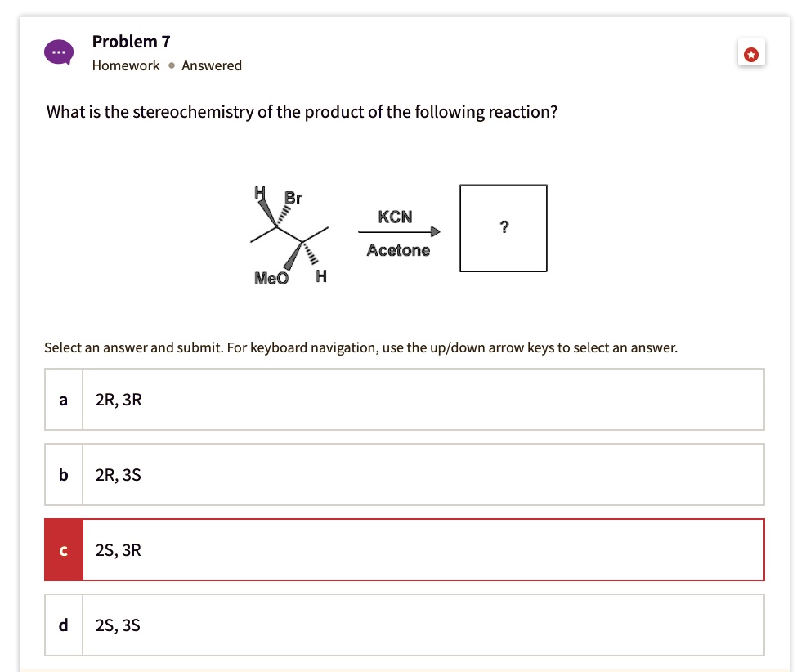806x672 pixels.
Task: Click the Br atom in the structure
Action: pos(293,198)
